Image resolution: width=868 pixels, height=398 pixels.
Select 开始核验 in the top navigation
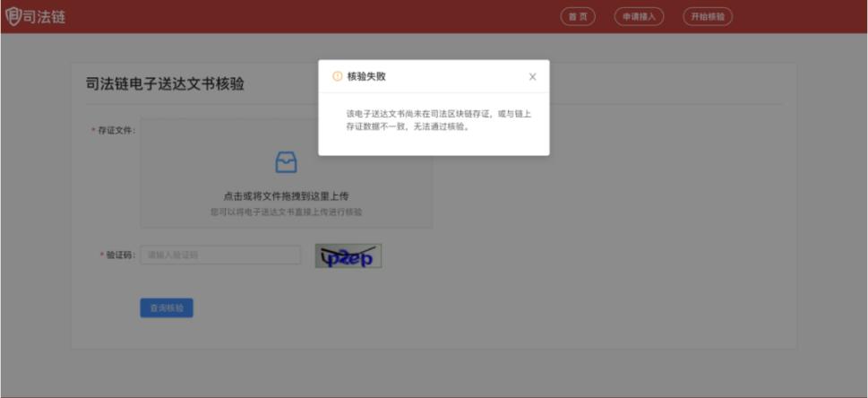coord(708,17)
